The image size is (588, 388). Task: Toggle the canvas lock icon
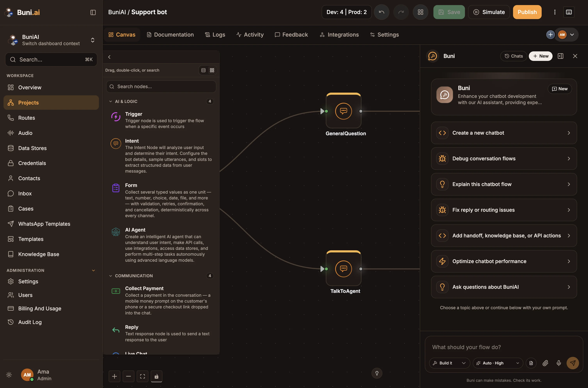pos(157,376)
